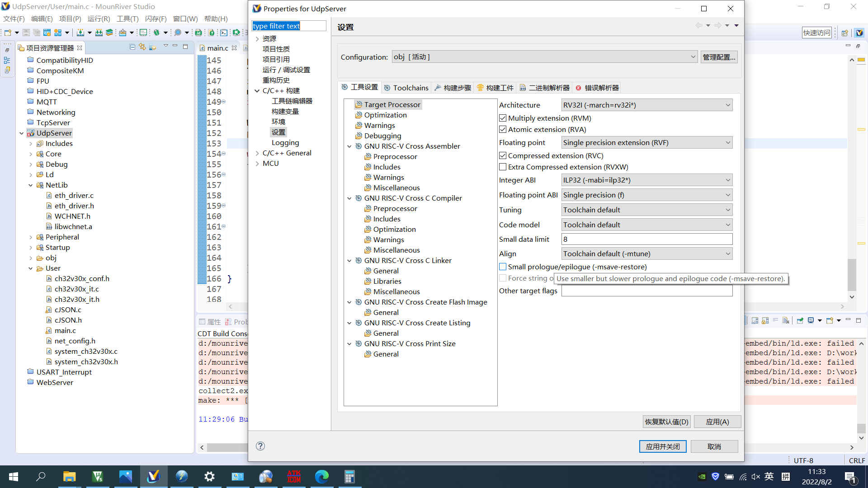Switch to the 构建步骤 tab
This screenshot has height=488, width=868.
(453, 88)
